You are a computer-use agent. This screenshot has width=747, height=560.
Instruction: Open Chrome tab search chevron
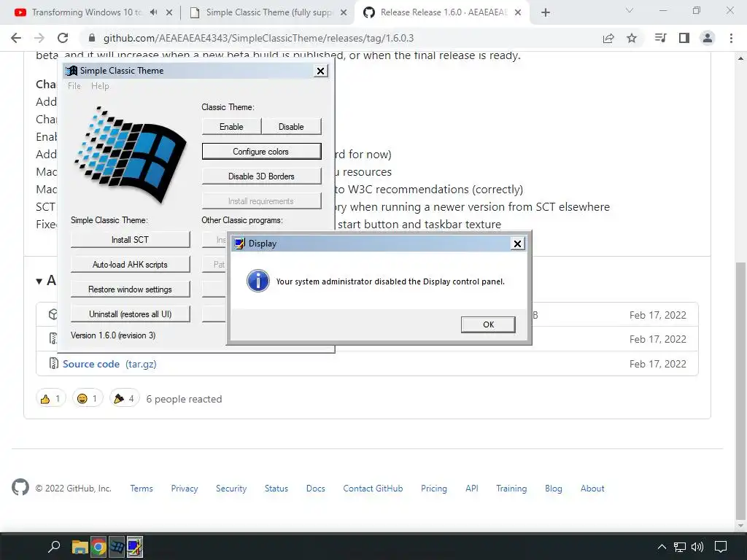click(630, 10)
